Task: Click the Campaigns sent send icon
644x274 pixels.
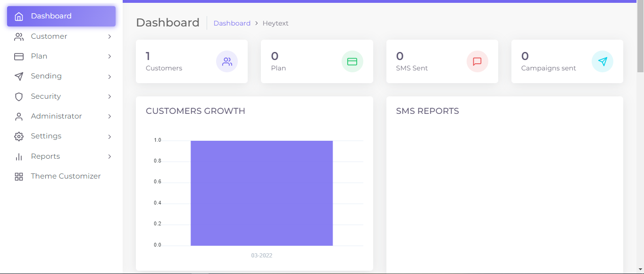Action: click(602, 61)
